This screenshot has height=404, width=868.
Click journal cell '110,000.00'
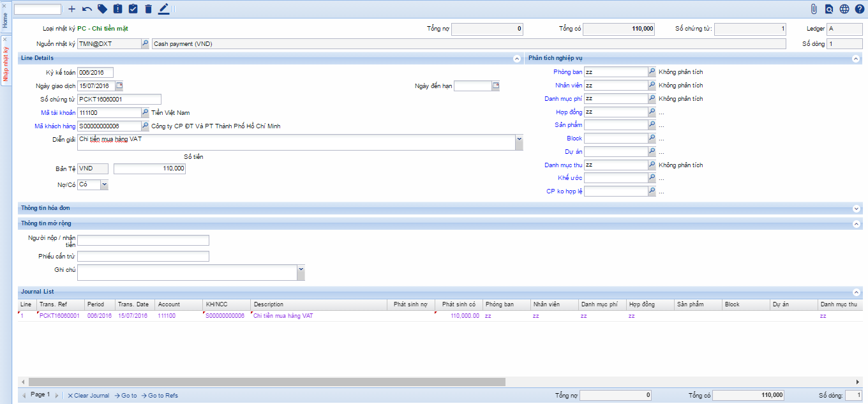[460, 316]
